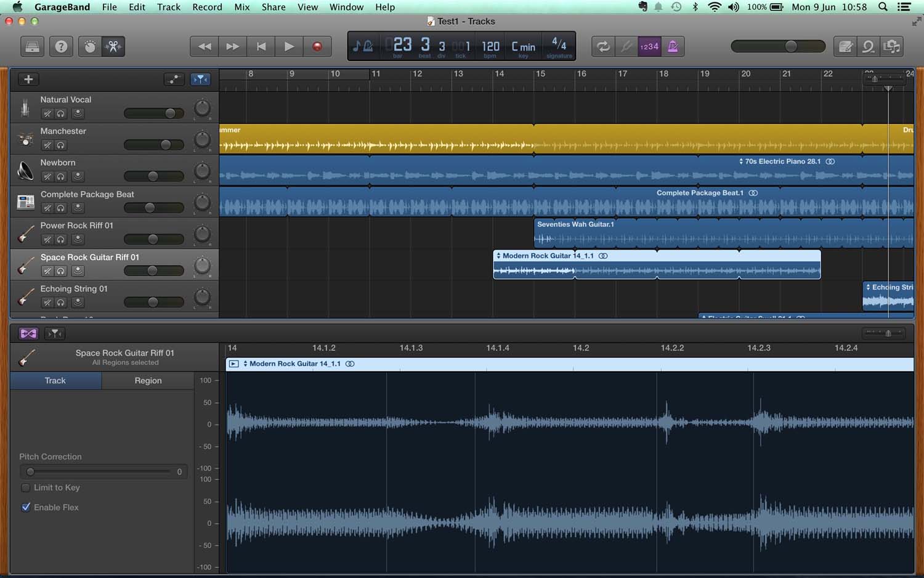The image size is (924, 578).
Task: Turn on the Cycle loop button
Action: point(603,47)
